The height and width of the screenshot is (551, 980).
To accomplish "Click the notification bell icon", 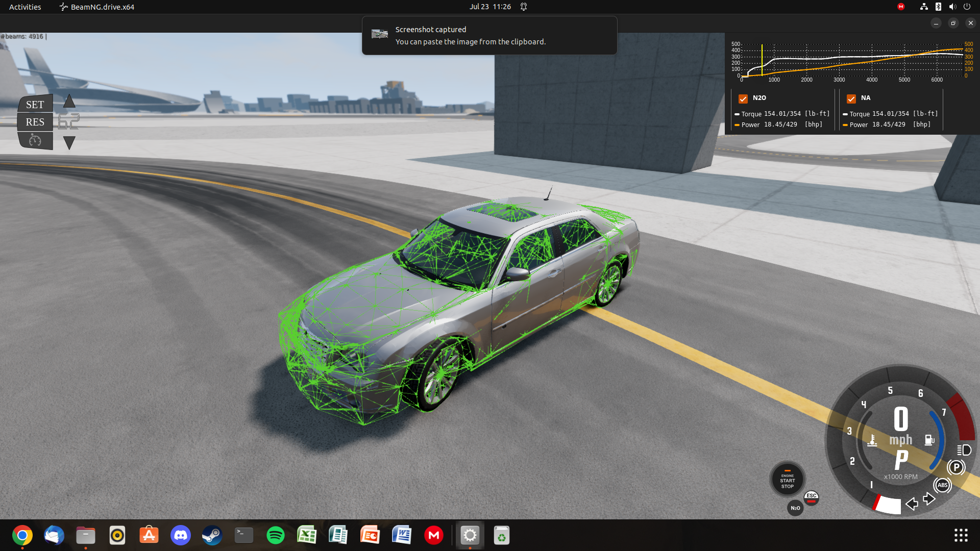I will 524,7.
